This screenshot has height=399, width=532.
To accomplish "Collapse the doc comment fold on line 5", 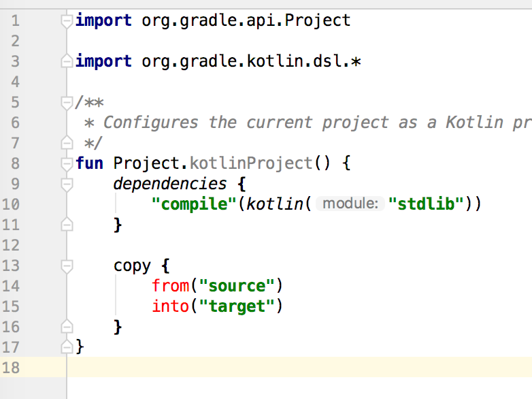I will click(67, 103).
